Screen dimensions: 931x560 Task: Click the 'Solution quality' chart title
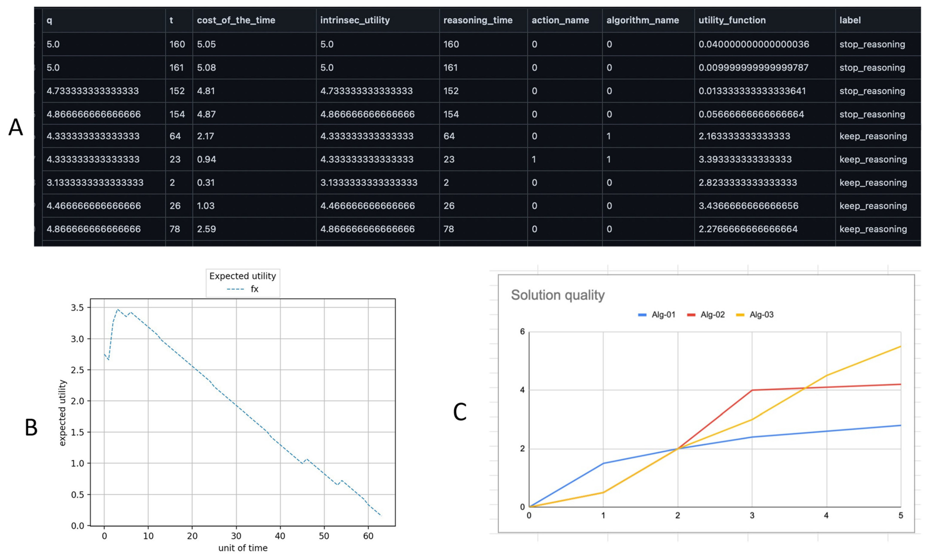(558, 295)
